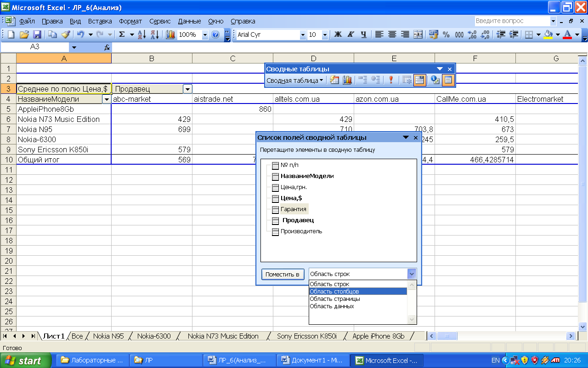Apply thousands separator 000 format

459,34
